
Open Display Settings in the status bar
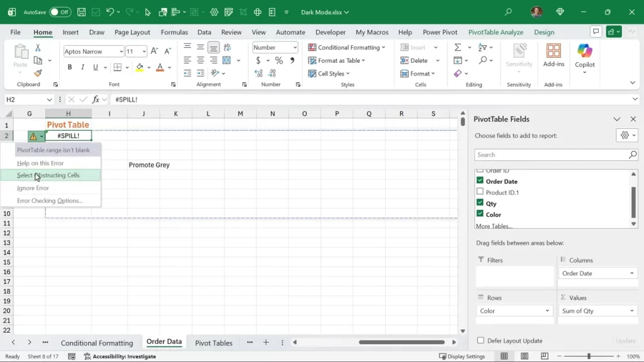pyautogui.click(x=462, y=356)
